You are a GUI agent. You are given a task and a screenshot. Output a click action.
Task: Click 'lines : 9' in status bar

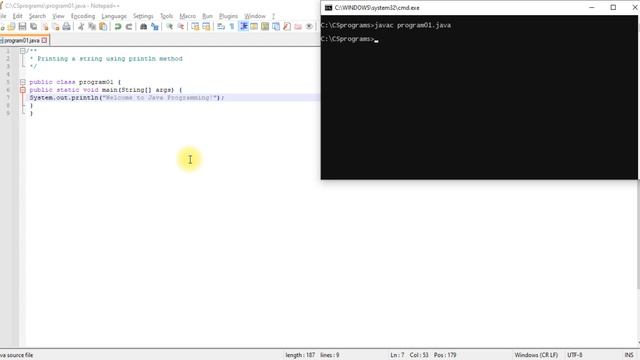click(x=330, y=355)
